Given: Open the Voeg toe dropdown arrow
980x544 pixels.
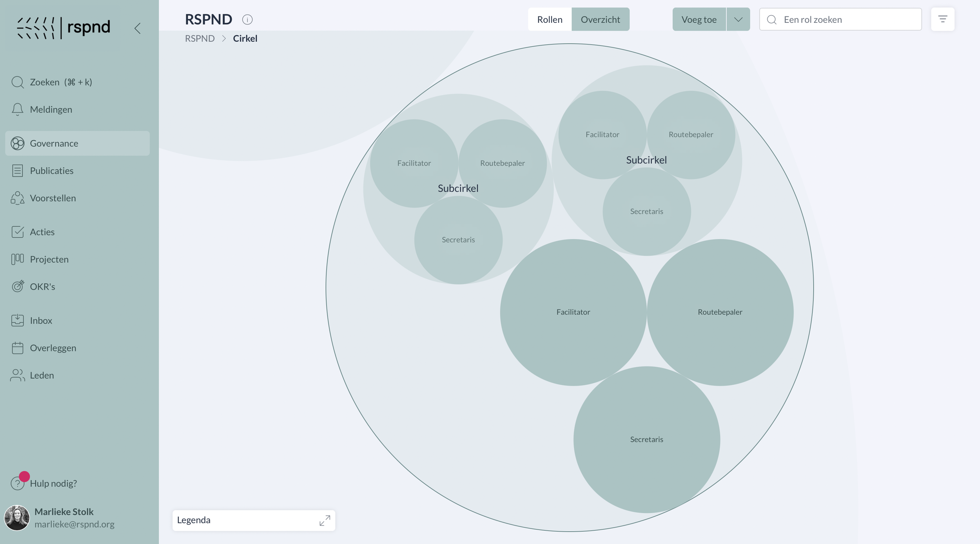Looking at the screenshot, I should click(738, 19).
